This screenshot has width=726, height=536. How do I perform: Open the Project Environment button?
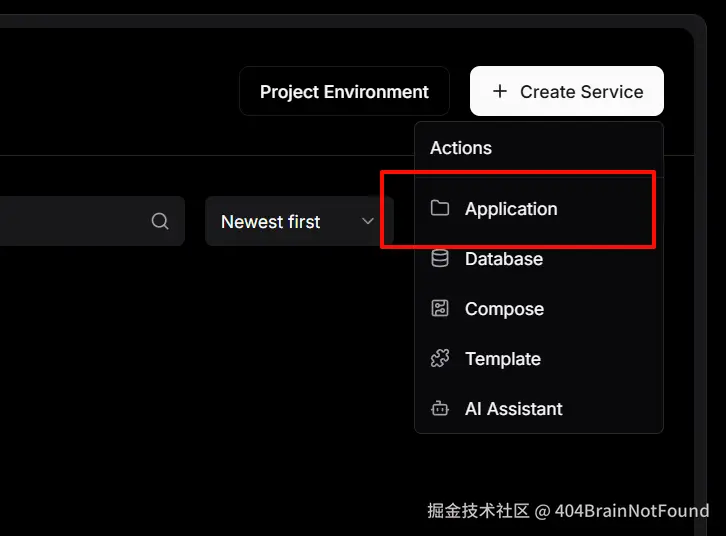(x=344, y=92)
